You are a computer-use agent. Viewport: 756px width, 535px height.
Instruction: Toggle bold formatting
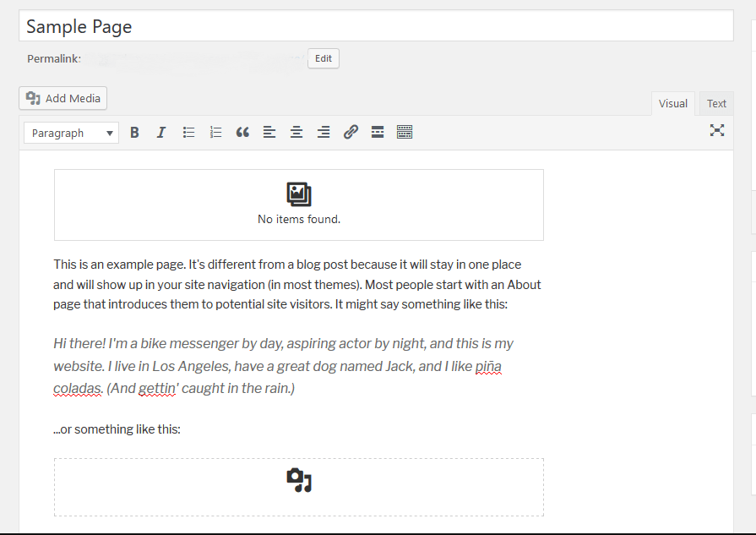tap(134, 133)
